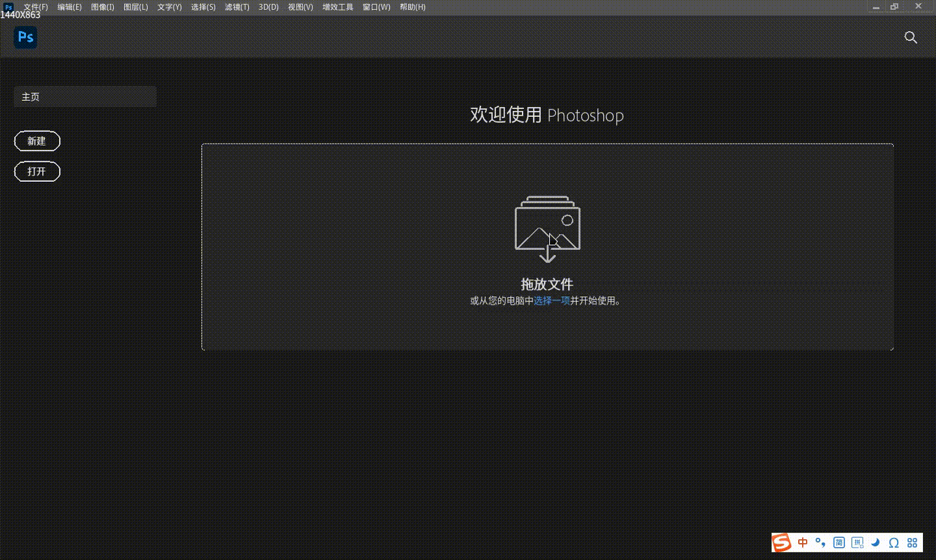Open the 图像(I) menu
Image resolution: width=936 pixels, height=560 pixels.
click(103, 7)
